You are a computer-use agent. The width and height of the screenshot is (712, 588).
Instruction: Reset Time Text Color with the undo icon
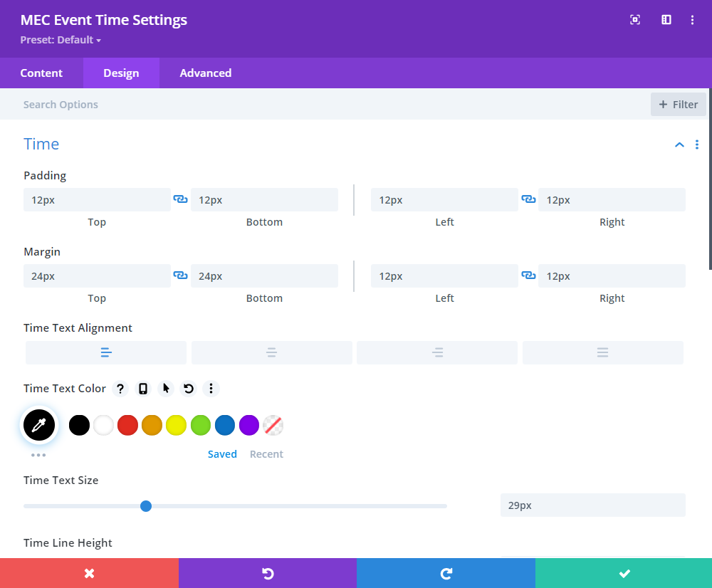(189, 389)
